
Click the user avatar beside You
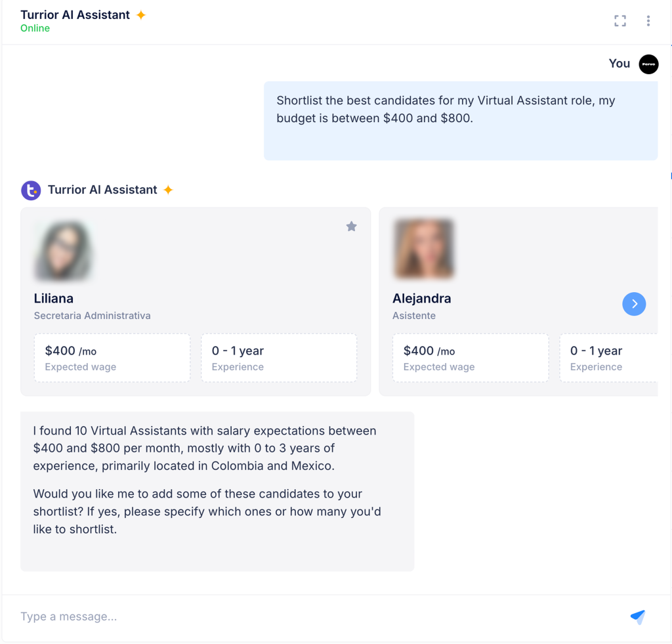(648, 64)
